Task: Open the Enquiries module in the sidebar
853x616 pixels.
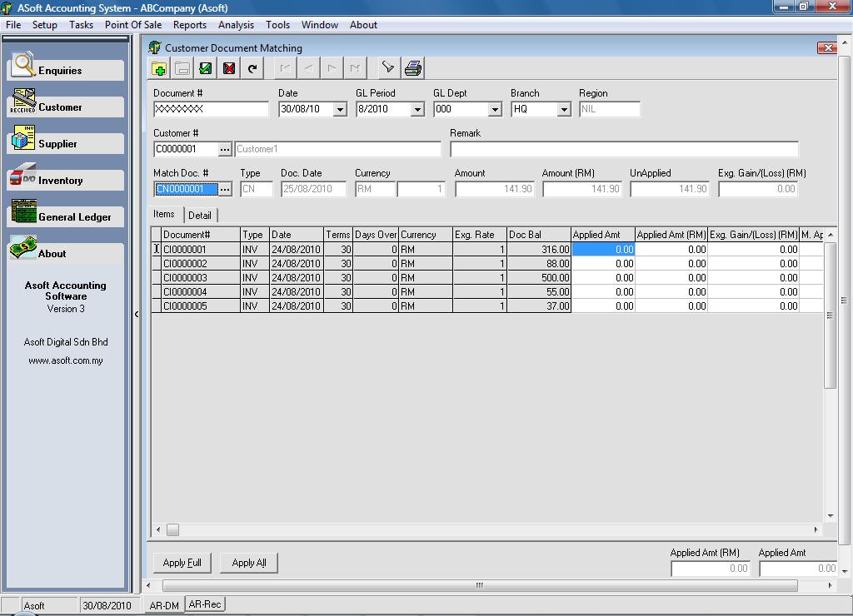Action: [65, 70]
